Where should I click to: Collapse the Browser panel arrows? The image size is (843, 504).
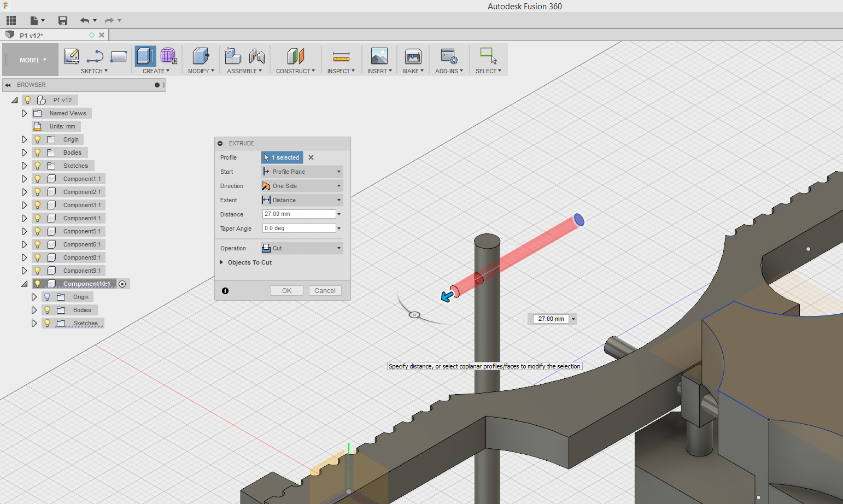(8, 85)
